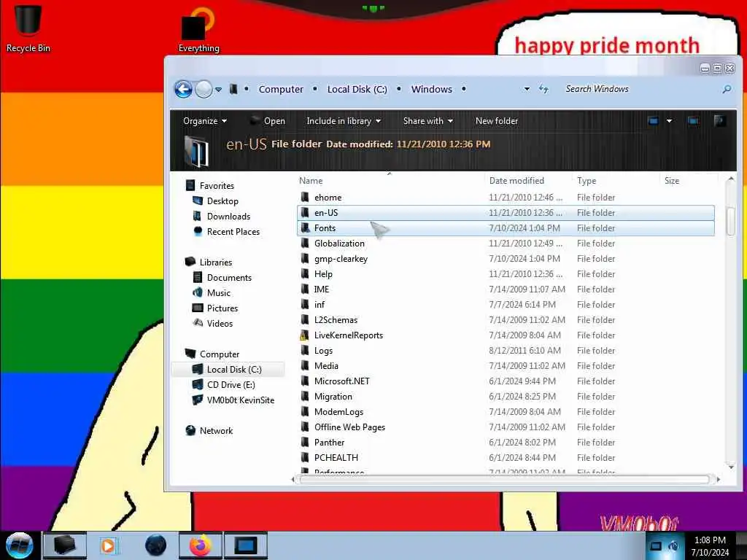Select the Migration folder icon
Viewport: 747px width, 560px height.
click(x=305, y=396)
